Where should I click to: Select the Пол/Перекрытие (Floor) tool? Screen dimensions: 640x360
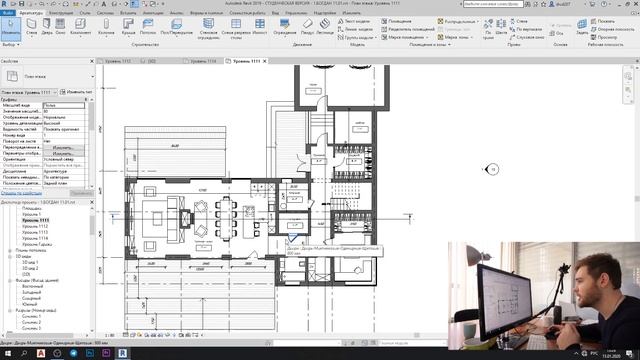coord(176,27)
